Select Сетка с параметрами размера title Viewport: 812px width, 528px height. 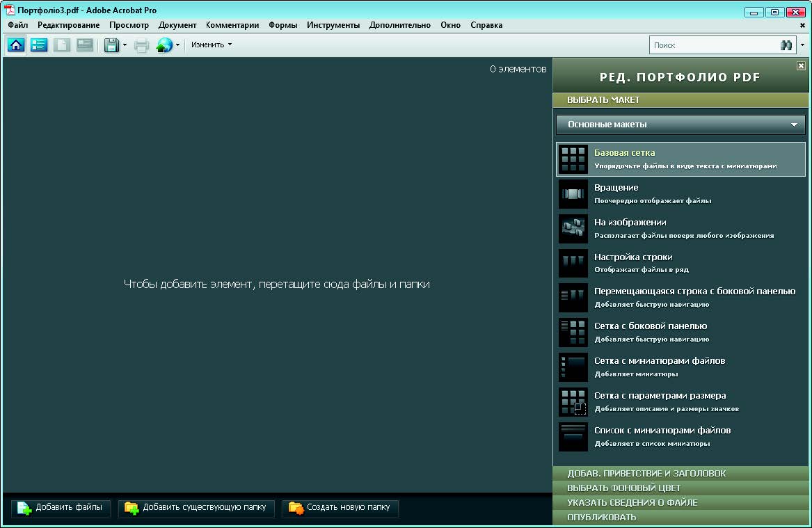pyautogui.click(x=660, y=396)
